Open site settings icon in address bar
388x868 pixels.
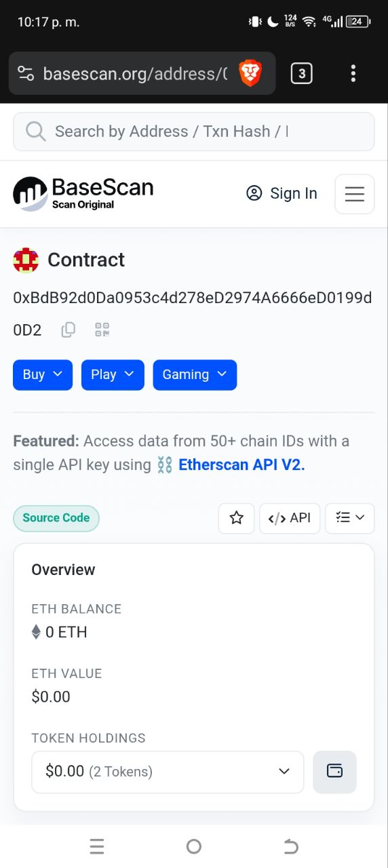26,73
